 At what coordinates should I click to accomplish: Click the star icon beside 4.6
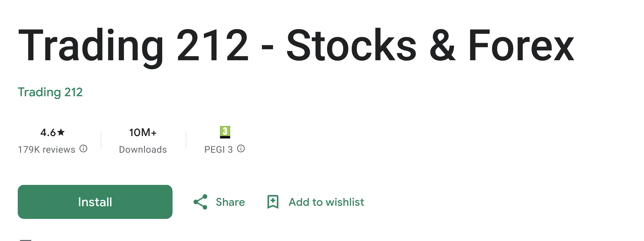61,132
